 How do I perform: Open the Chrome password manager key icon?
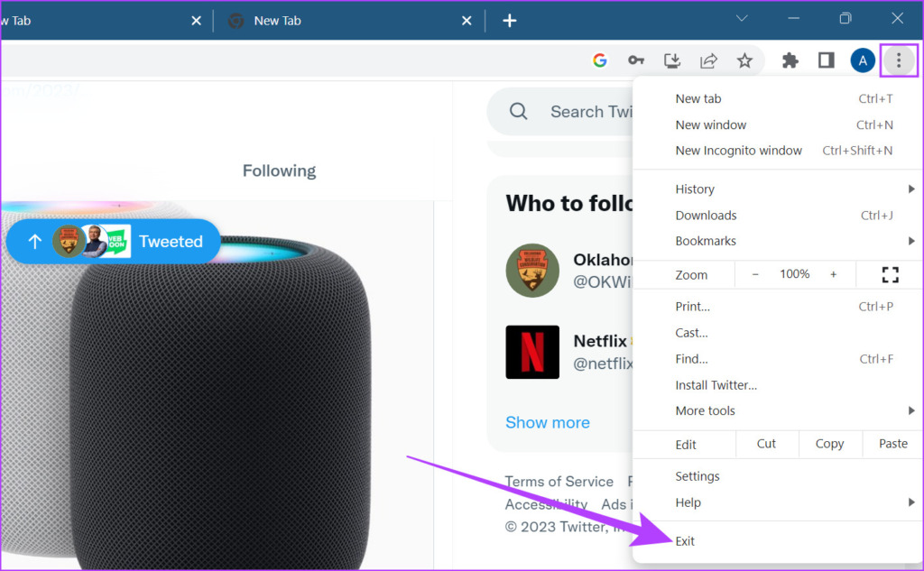tap(636, 60)
